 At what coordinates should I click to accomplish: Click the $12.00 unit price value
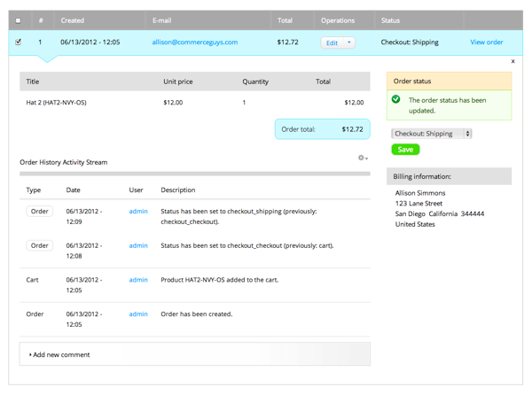pyautogui.click(x=173, y=103)
